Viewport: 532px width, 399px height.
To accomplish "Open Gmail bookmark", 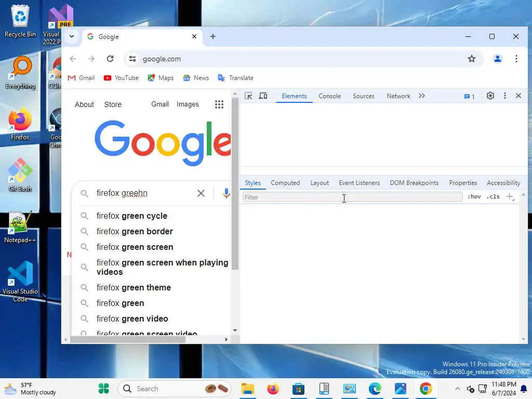I will pos(82,78).
